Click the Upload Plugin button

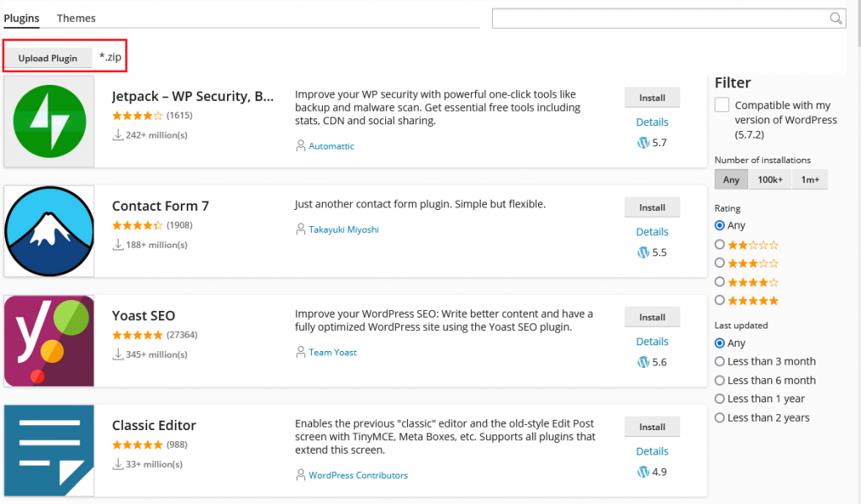[x=48, y=58]
